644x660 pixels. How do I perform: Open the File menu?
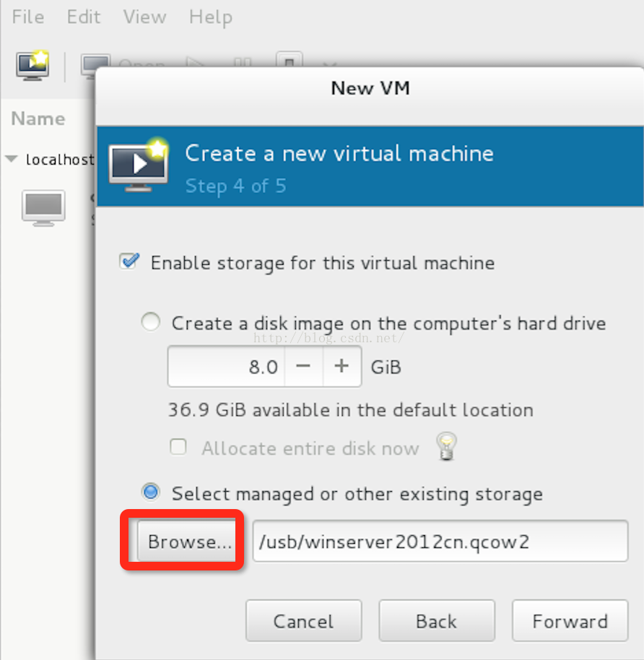pos(27,17)
